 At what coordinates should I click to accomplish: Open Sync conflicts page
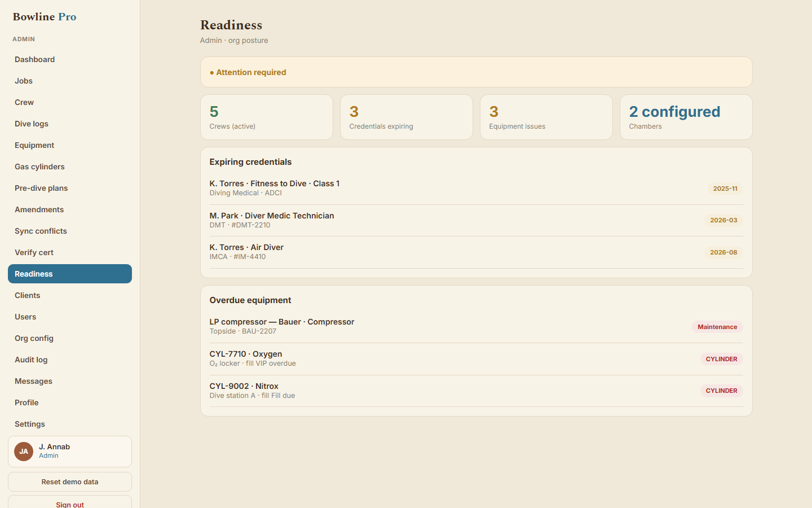click(70, 231)
